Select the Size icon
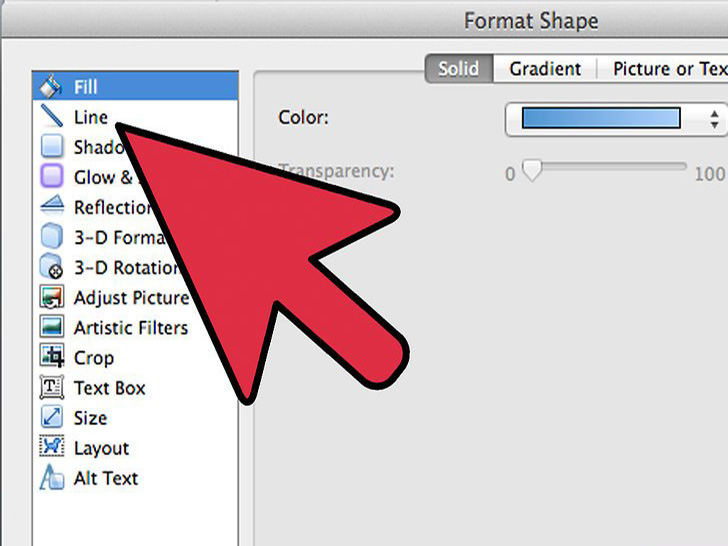This screenshot has width=728, height=546. tap(51, 417)
